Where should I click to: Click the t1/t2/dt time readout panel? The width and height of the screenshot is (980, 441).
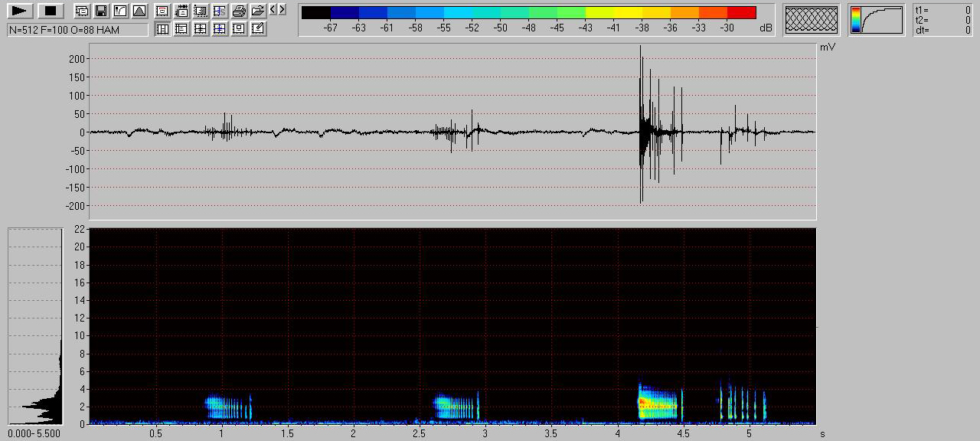click(942, 19)
